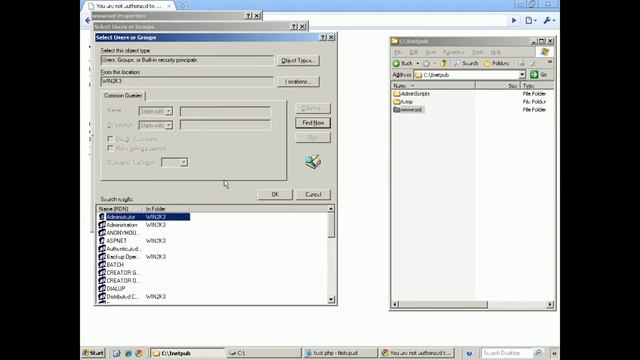Click the Start button
The width and height of the screenshot is (640, 360).
click(x=93, y=353)
